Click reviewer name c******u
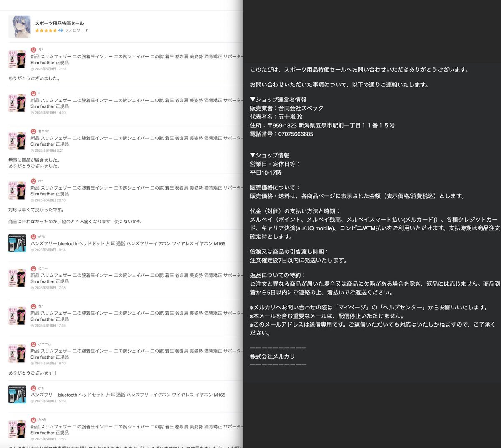Viewport: 501px width, 448px height. pyautogui.click(x=44, y=344)
